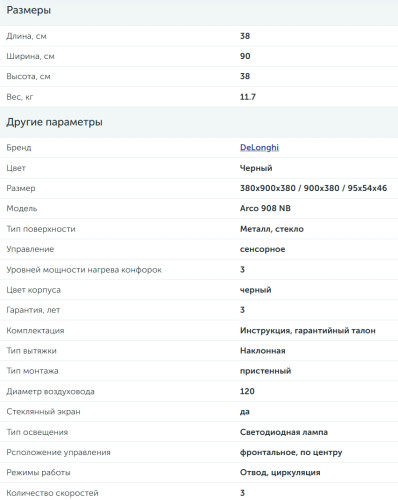The width and height of the screenshot is (398, 500).
Task: Select the 'Тип поверхности' label
Action: pyautogui.click(x=41, y=229)
